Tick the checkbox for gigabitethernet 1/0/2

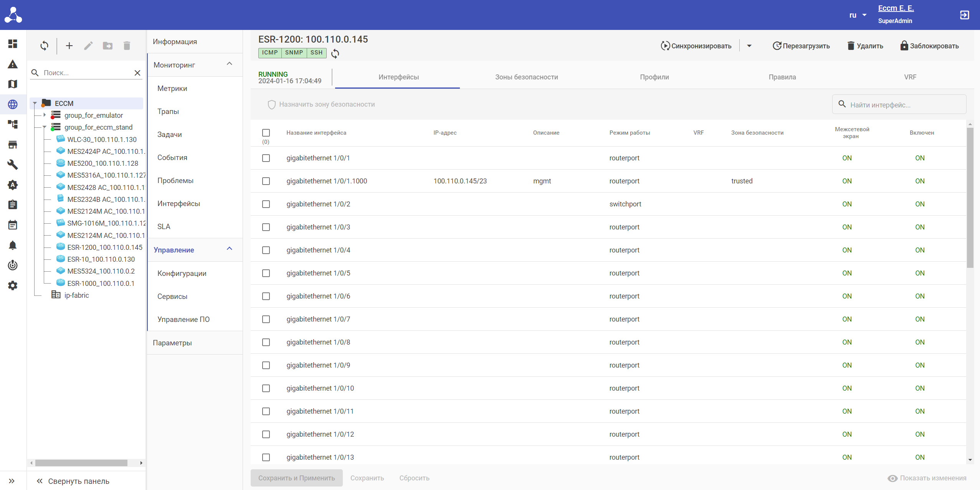point(266,204)
